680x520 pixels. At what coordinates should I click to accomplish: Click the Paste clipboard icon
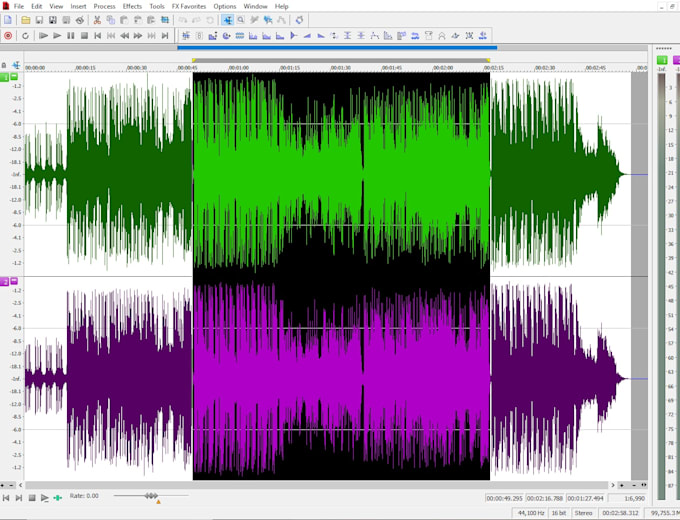(124, 20)
